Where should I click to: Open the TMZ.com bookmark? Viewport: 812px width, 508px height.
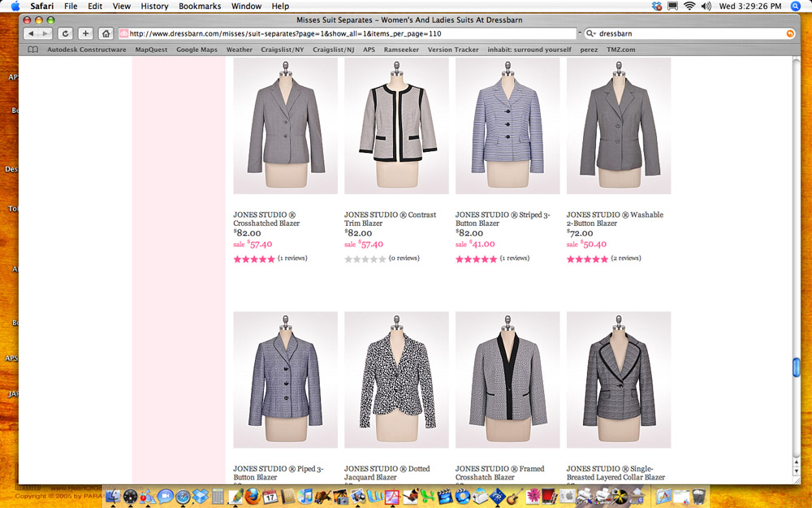[x=621, y=50]
